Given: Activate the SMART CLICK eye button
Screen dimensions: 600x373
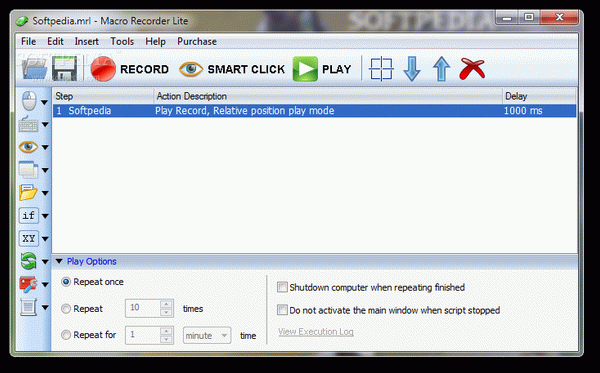Looking at the screenshot, I should click(x=232, y=69).
